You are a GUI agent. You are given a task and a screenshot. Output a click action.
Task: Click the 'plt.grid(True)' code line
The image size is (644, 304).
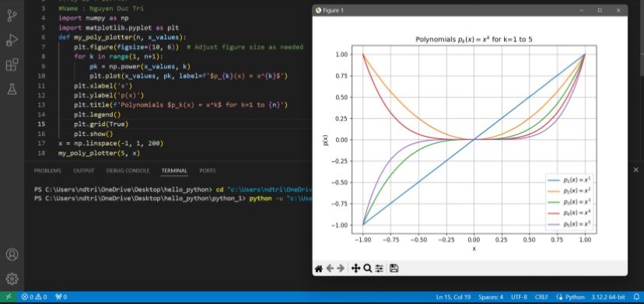tap(101, 124)
